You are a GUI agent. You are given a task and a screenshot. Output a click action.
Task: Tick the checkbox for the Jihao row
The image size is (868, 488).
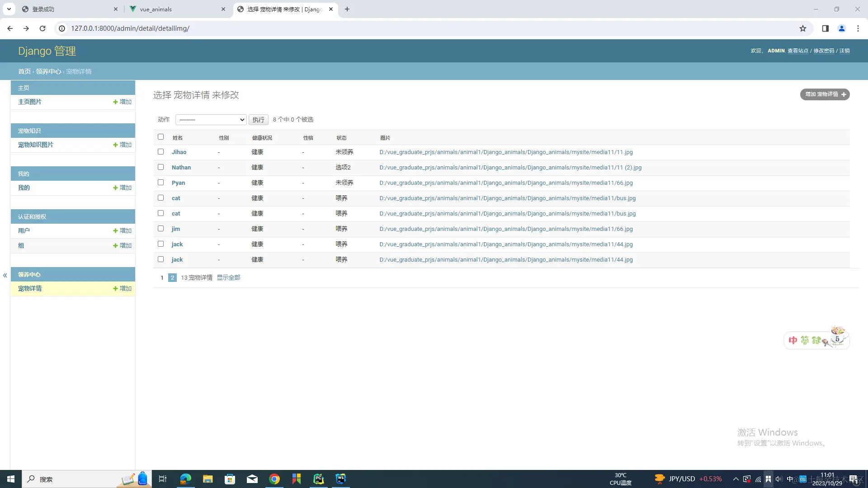160,152
